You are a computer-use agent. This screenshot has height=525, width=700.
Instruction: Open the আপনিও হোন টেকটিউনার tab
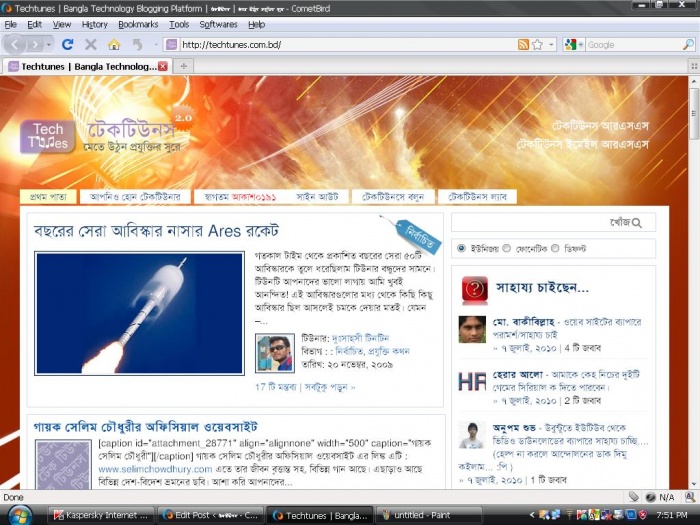[x=135, y=197]
